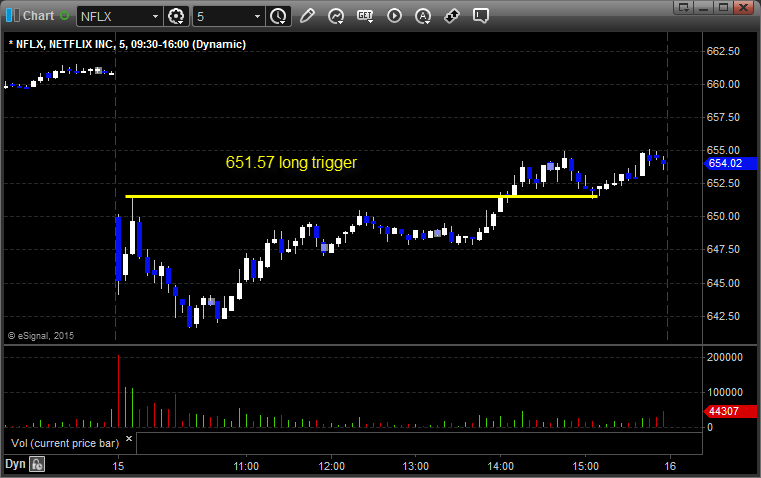Viewport: 761px width, 478px height.
Task: Click the 12:00 time axis label
Action: [331, 466]
